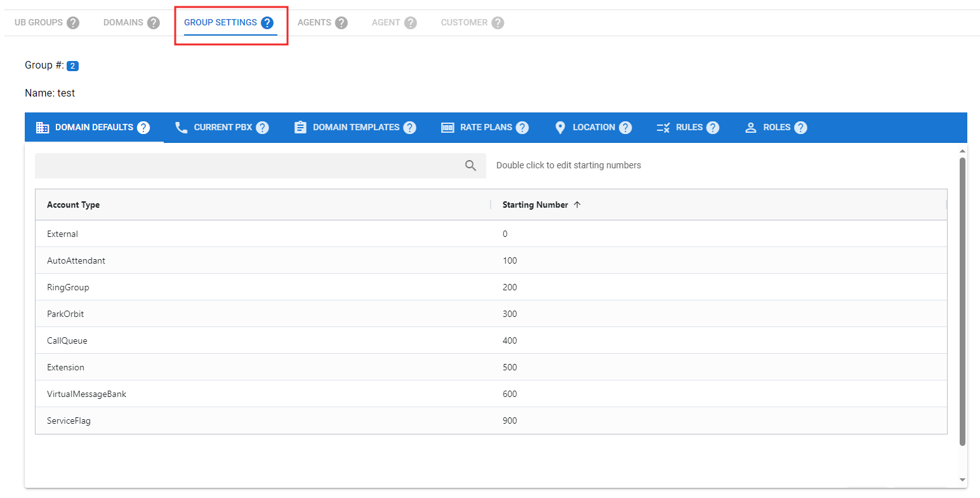This screenshot has width=980, height=498.
Task: Click the help icon beside Group Settings
Action: click(267, 23)
